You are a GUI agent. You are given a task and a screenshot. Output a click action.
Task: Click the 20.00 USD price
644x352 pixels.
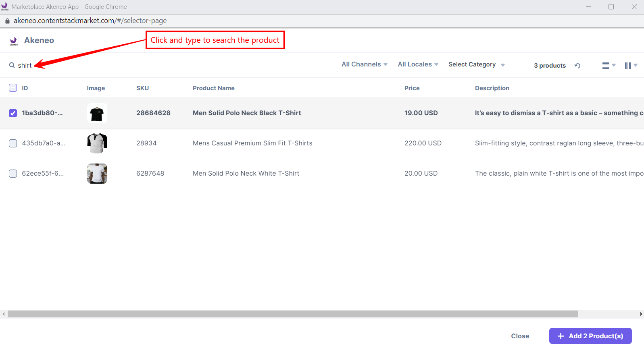[x=421, y=174]
